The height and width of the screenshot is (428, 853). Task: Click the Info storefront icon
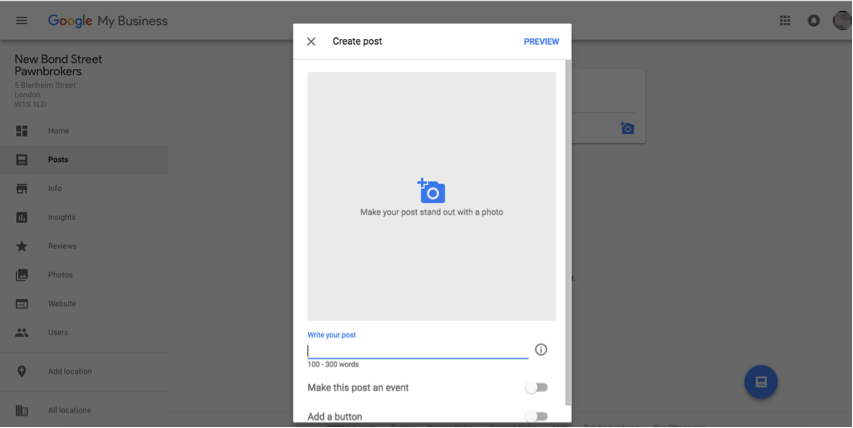tap(22, 188)
